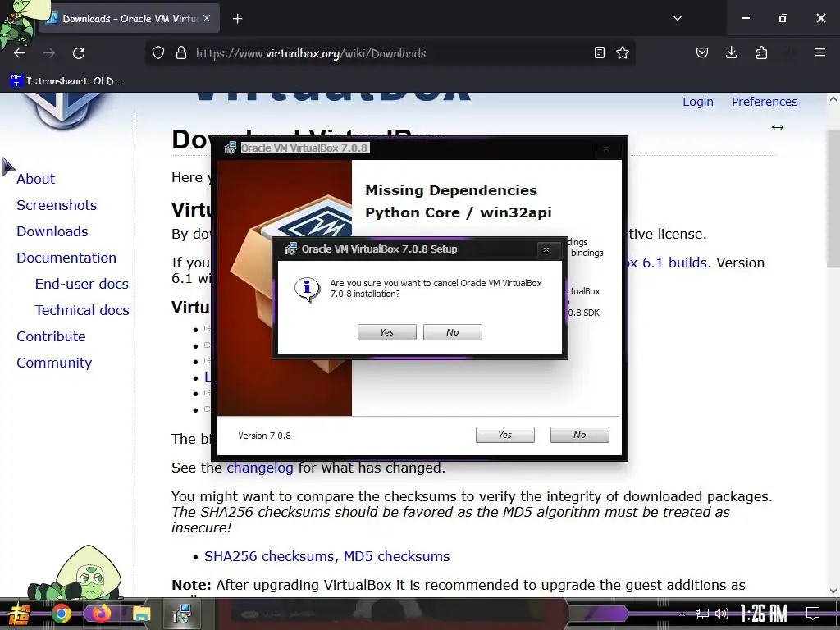Image resolution: width=840 pixels, height=630 pixels.
Task: Open Community in the sidebar
Action: point(54,363)
